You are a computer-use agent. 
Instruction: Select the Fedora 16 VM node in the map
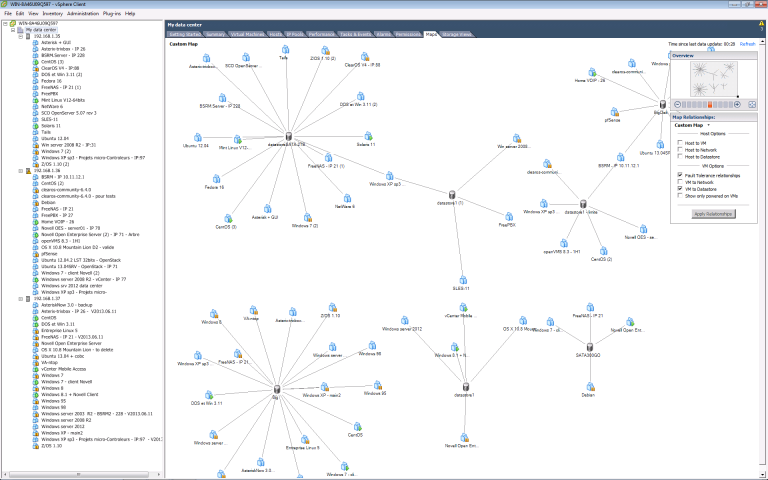[x=216, y=179]
